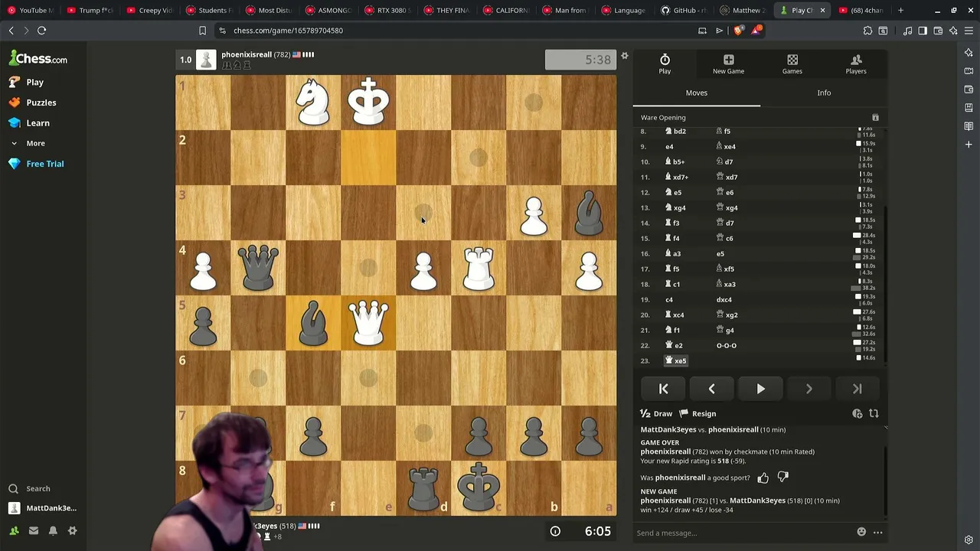Click the white queen on the board
Viewport: 980px width, 551px height.
point(368,322)
